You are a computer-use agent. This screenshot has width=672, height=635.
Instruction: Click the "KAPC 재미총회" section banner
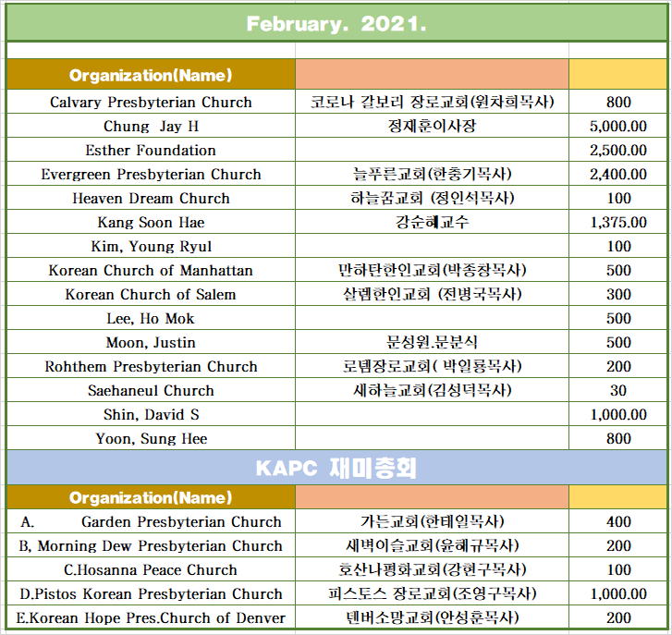click(336, 468)
